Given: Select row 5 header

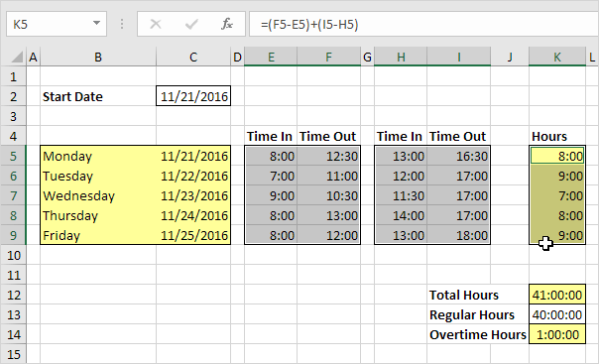Looking at the screenshot, I should 13,156.
